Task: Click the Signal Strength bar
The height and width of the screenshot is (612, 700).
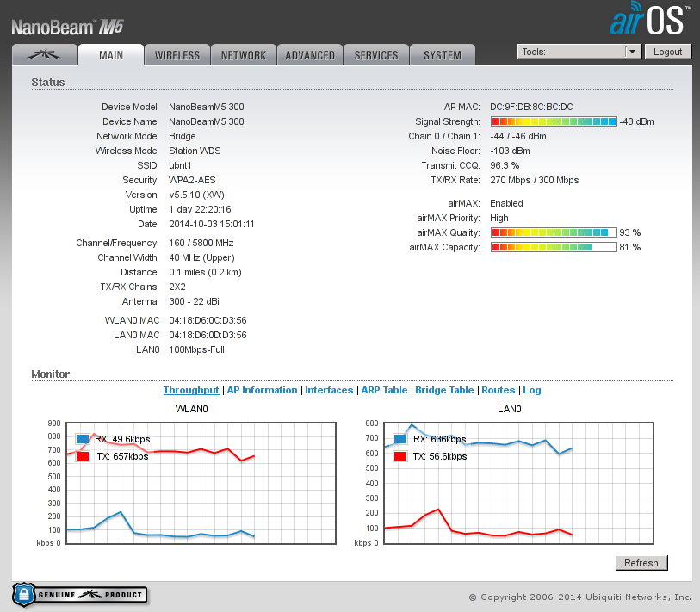Action: pyautogui.click(x=554, y=121)
